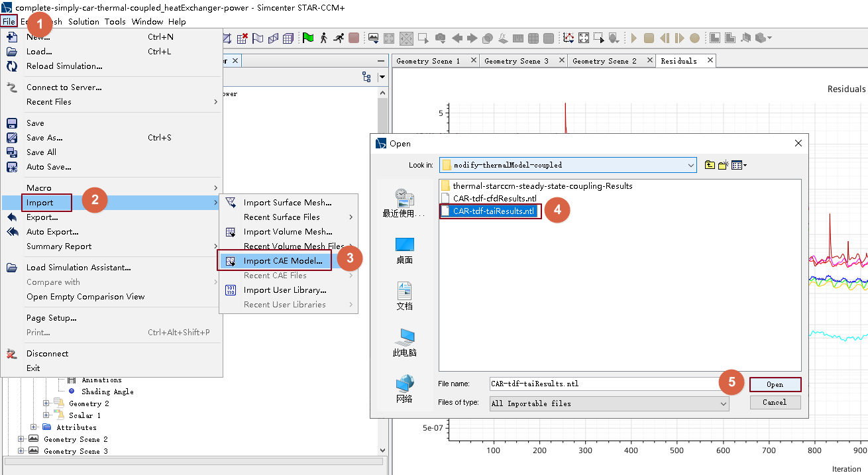Click the up-one-level folder icon in Open dialog
This screenshot has width=868, height=475.
(x=710, y=165)
